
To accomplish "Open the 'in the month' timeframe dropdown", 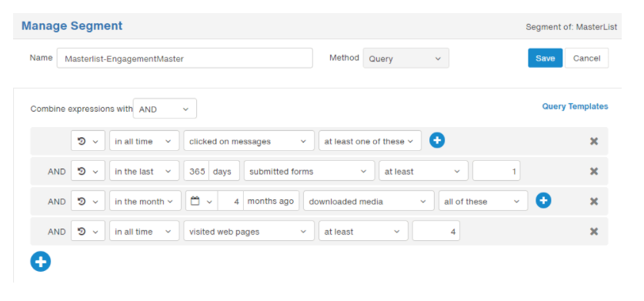I will tap(145, 202).
